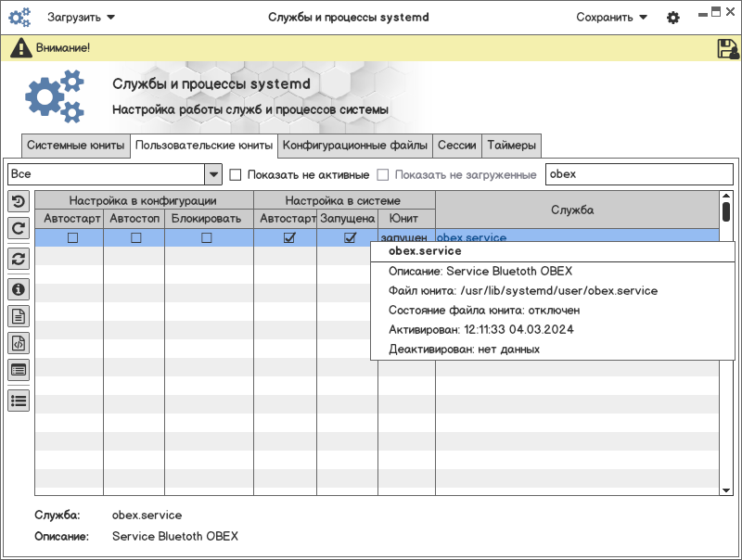Expand the 'Все' filter dropdown

(213, 174)
